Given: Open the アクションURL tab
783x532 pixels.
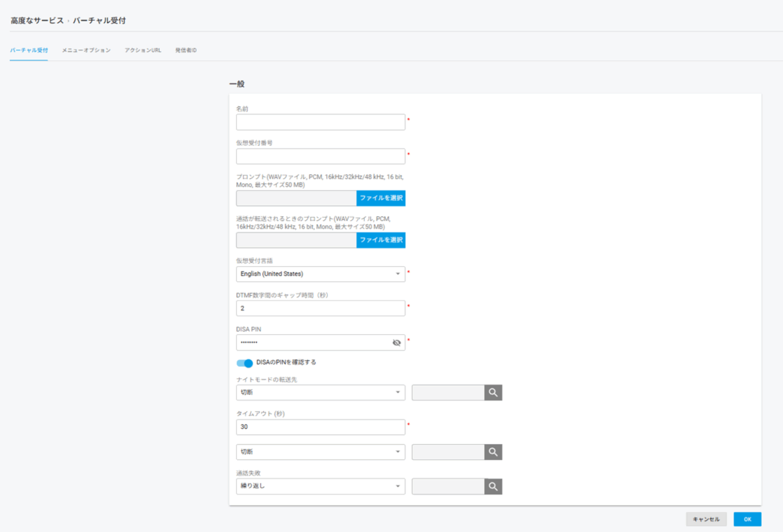Looking at the screenshot, I should [143, 50].
